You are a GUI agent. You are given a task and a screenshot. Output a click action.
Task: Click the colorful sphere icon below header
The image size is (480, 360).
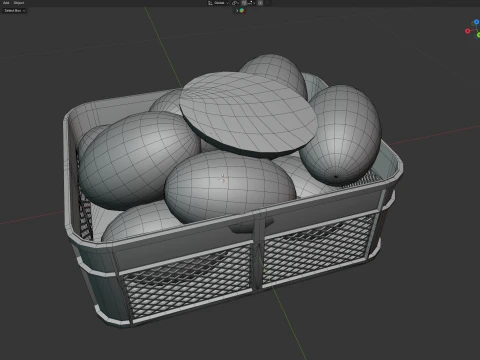point(242,10)
